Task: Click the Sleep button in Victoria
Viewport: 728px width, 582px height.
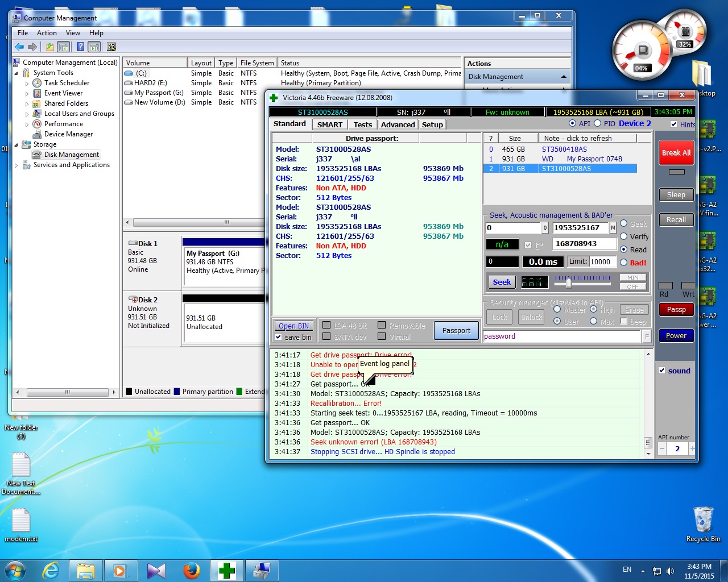Action: pos(676,195)
